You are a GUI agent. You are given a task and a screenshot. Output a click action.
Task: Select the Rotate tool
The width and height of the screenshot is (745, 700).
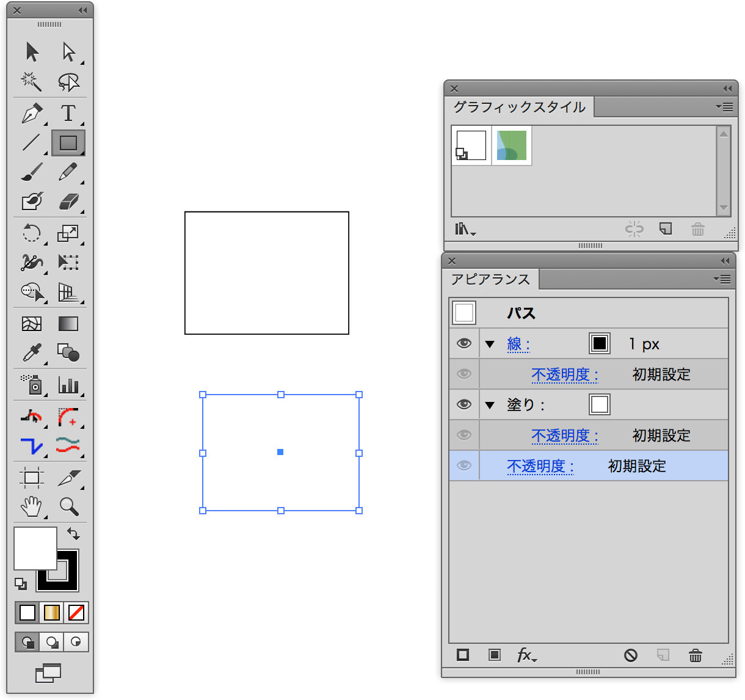(32, 233)
